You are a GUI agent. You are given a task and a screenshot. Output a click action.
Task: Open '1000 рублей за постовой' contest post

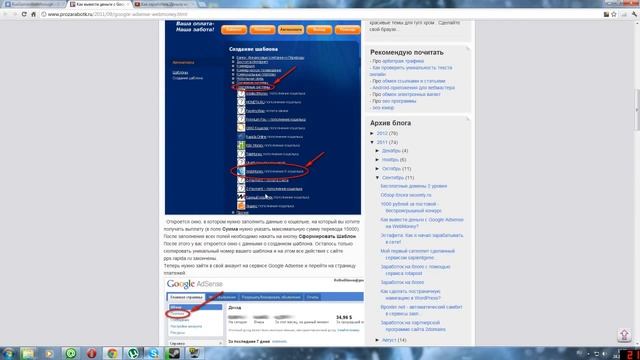pyautogui.click(x=411, y=207)
